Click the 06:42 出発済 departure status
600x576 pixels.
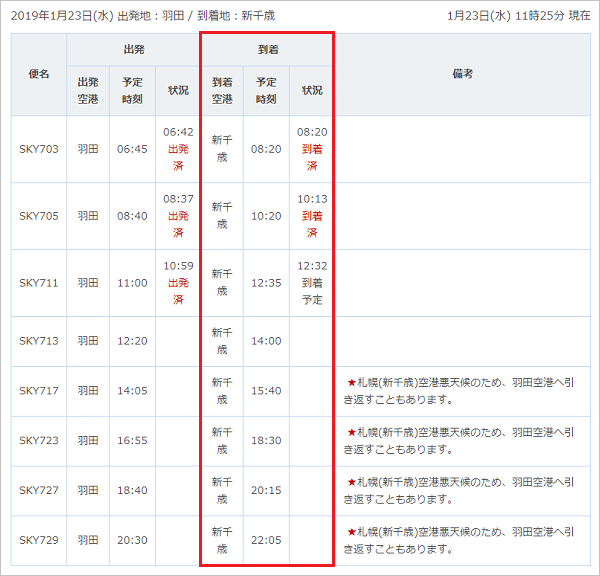pyautogui.click(x=178, y=149)
